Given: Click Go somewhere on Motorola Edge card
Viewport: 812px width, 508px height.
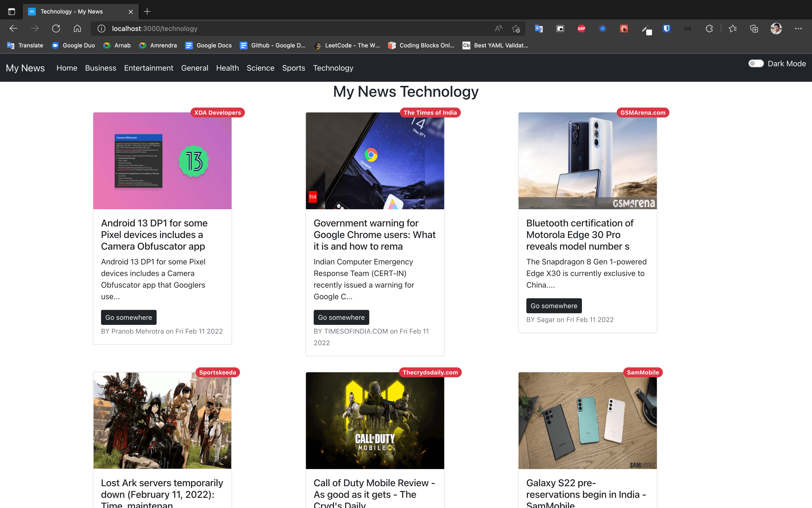Looking at the screenshot, I should tap(554, 306).
